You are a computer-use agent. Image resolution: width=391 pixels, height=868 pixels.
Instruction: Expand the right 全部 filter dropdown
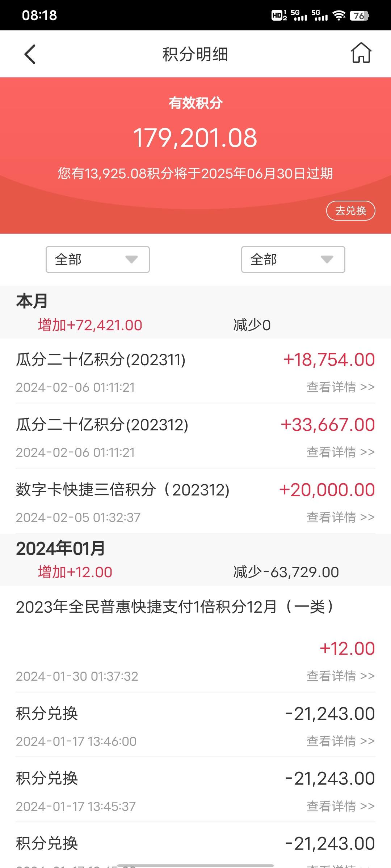[293, 259]
